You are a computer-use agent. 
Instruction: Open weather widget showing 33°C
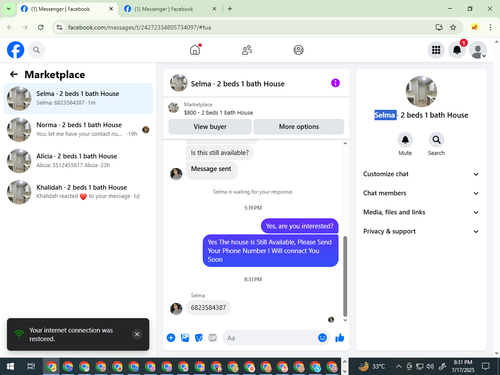pyautogui.click(x=372, y=367)
